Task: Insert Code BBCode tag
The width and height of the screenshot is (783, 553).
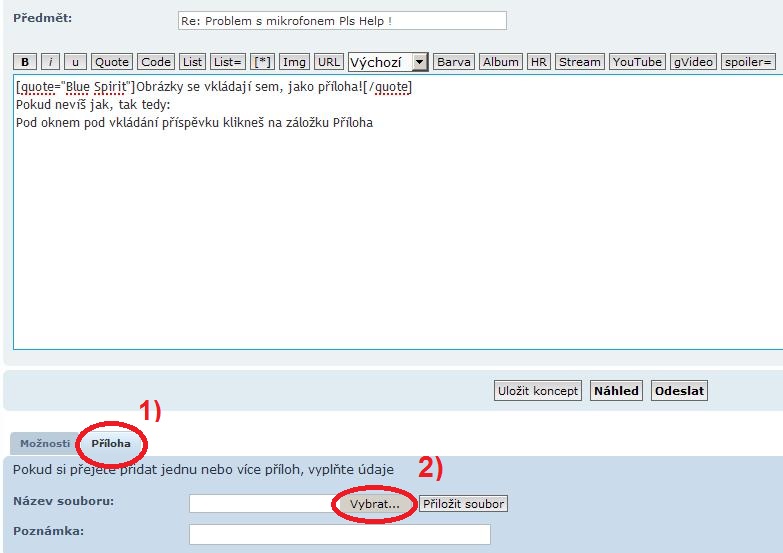Action: click(x=156, y=62)
